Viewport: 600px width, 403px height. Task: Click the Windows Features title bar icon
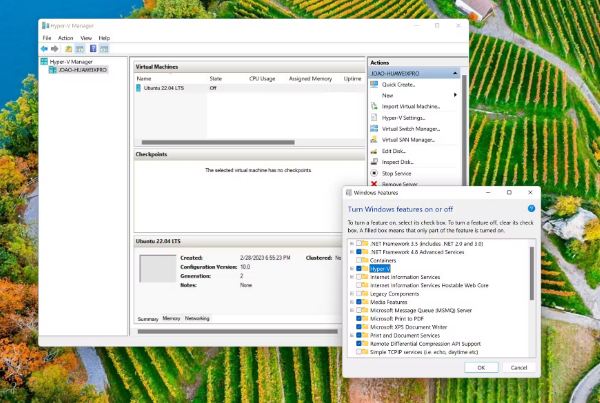pyautogui.click(x=349, y=193)
